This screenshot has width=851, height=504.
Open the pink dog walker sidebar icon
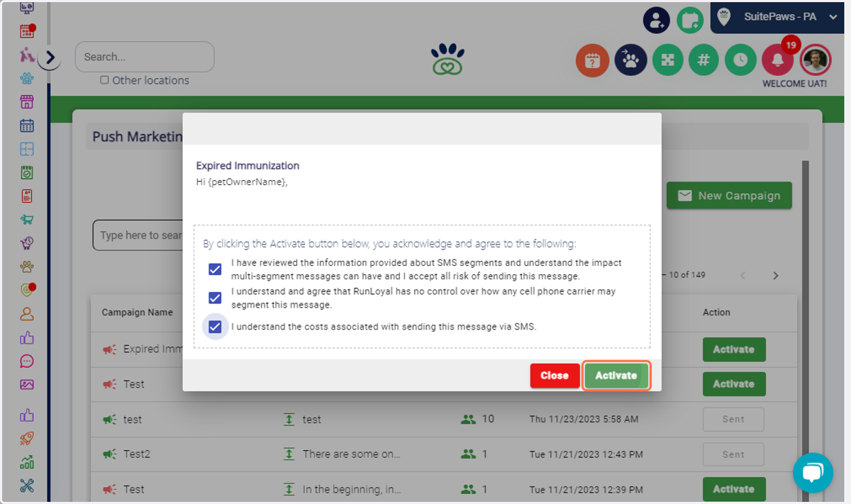click(x=27, y=55)
